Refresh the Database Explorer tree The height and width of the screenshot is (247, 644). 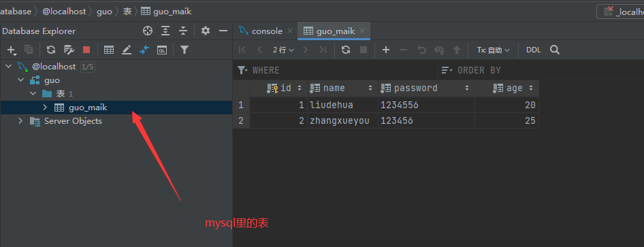[51, 50]
